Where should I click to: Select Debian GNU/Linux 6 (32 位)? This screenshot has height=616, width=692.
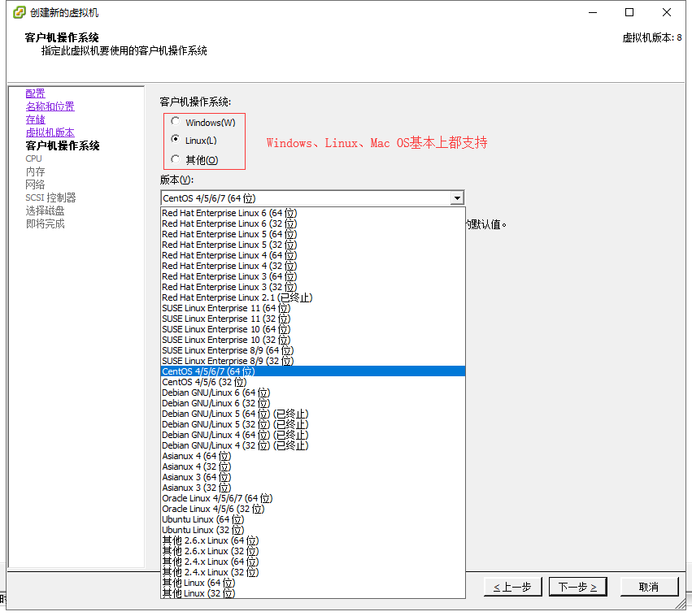point(313,403)
